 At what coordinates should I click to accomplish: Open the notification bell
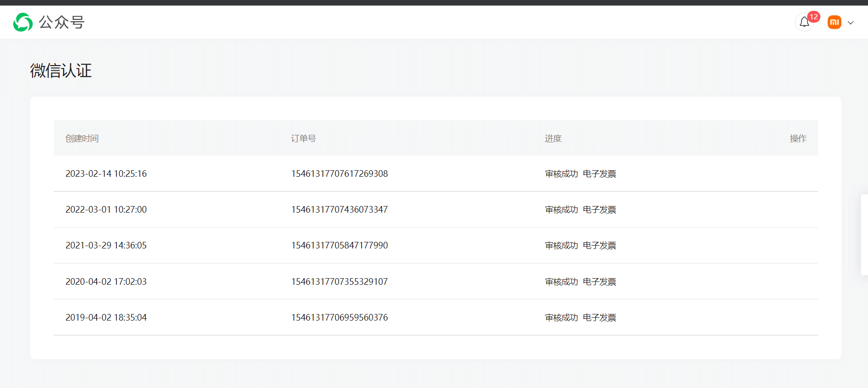[x=804, y=23]
